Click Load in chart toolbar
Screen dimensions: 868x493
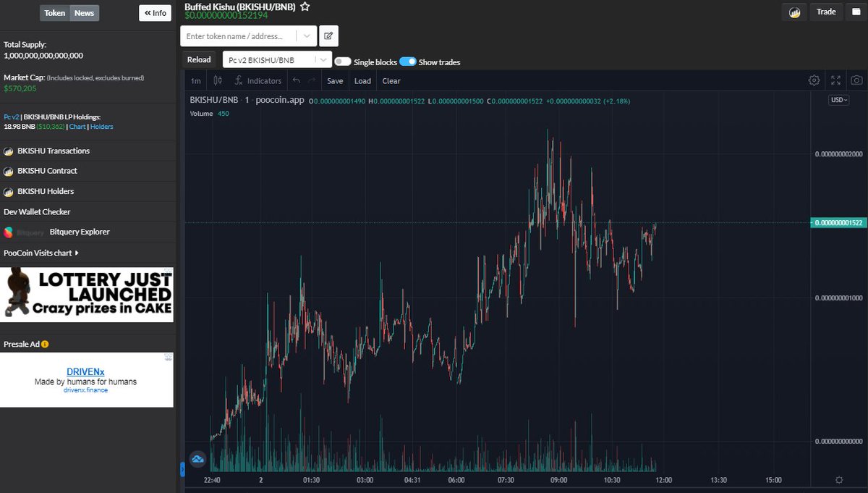(362, 81)
